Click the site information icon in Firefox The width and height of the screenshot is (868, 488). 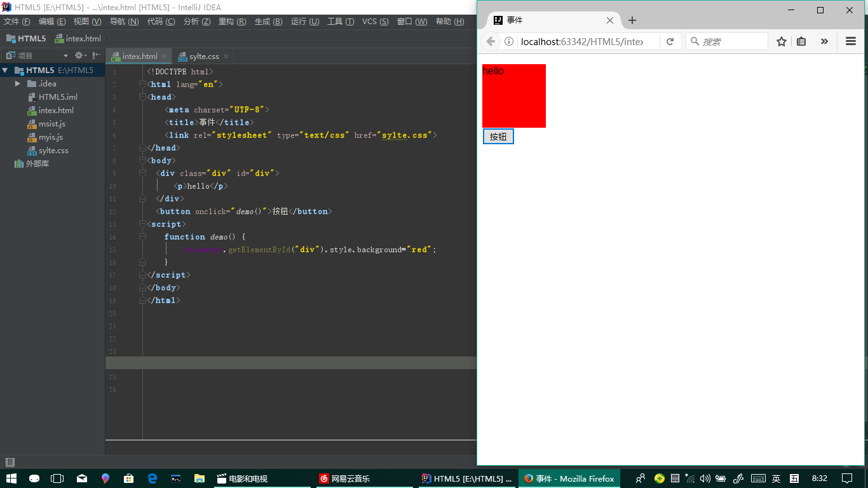[x=508, y=41]
